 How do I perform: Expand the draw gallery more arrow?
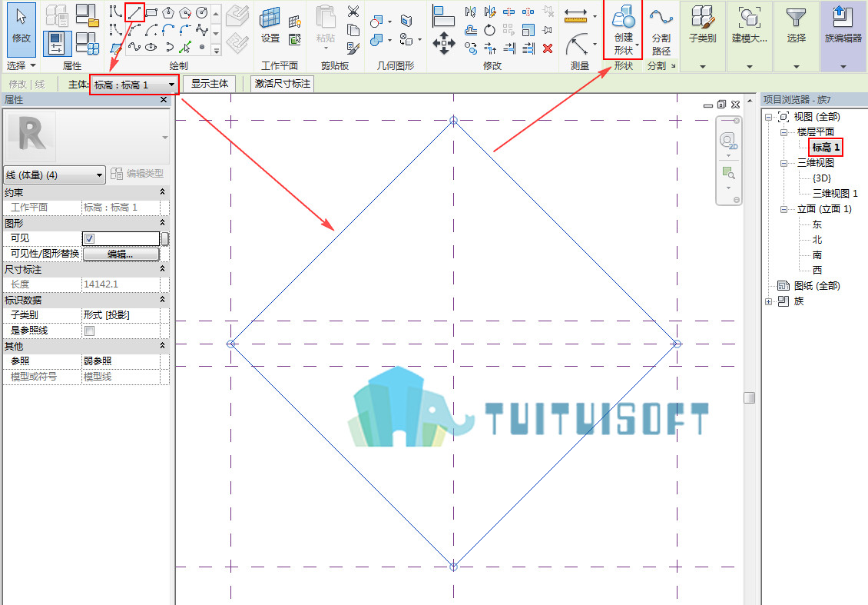pyautogui.click(x=217, y=50)
